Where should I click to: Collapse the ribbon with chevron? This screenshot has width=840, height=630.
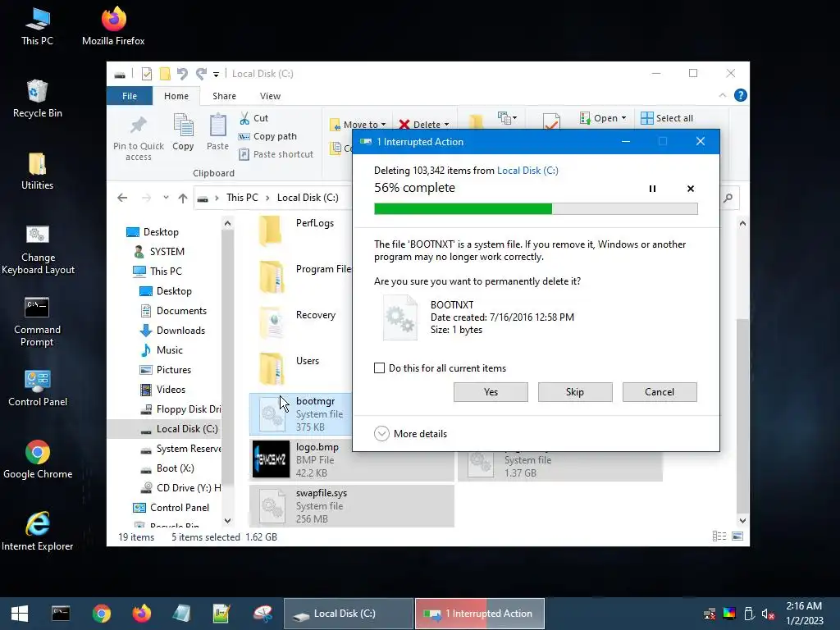pyautogui.click(x=723, y=95)
